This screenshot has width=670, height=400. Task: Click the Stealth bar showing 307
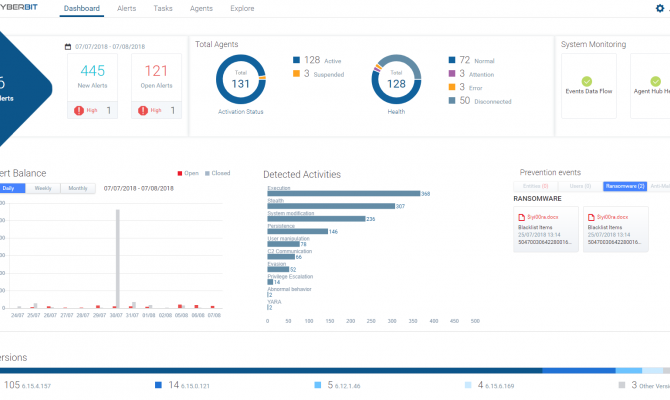click(331, 206)
